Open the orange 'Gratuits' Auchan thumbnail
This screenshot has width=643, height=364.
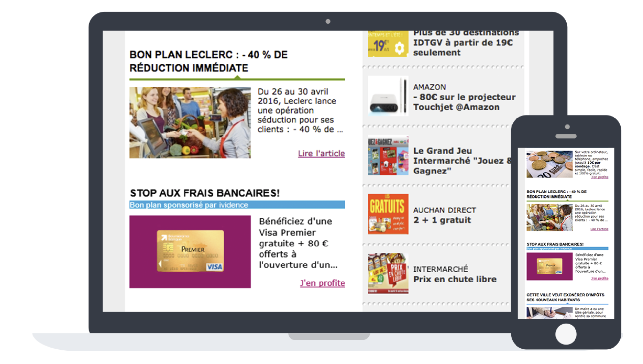388,214
